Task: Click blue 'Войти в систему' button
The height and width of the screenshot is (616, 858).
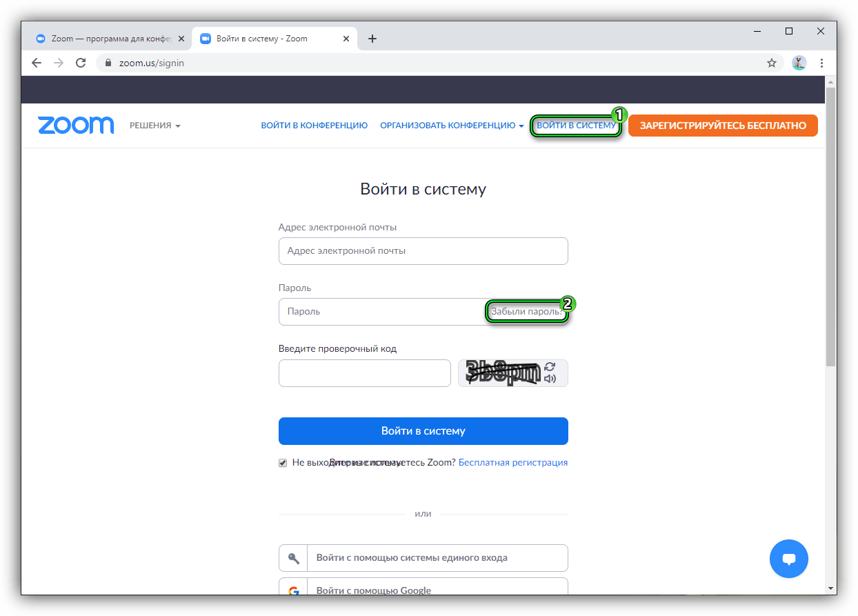Action: 423,431
